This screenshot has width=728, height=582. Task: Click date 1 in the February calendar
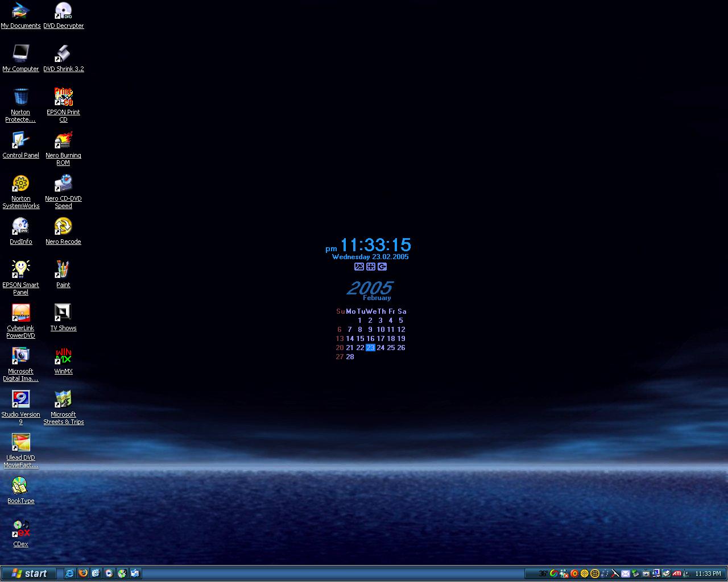(x=360, y=321)
